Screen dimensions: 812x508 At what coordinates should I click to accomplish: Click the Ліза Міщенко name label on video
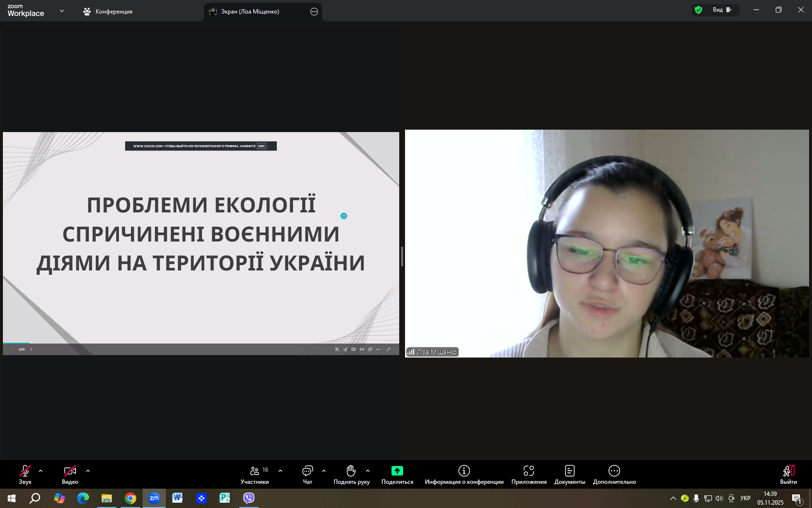[433, 352]
